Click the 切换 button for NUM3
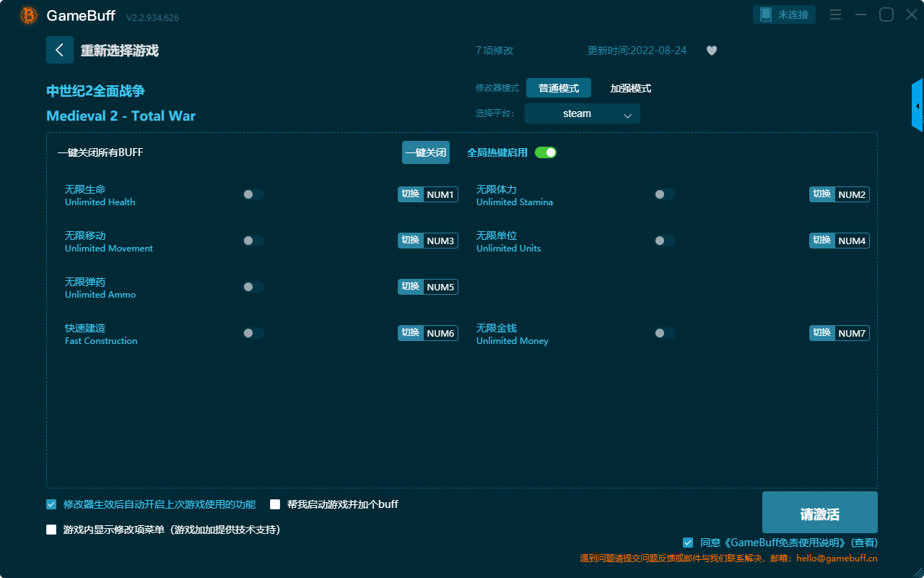Image resolution: width=924 pixels, height=578 pixels. point(411,241)
